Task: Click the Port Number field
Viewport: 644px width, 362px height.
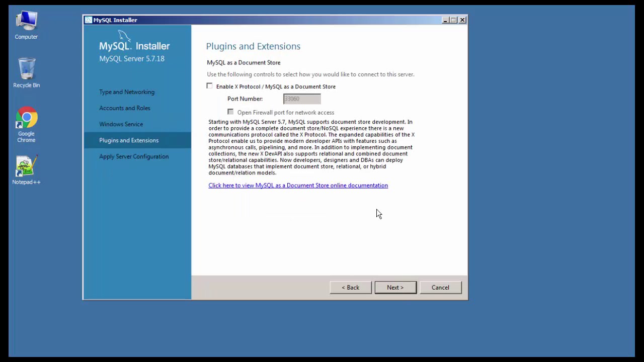Action: [x=302, y=99]
